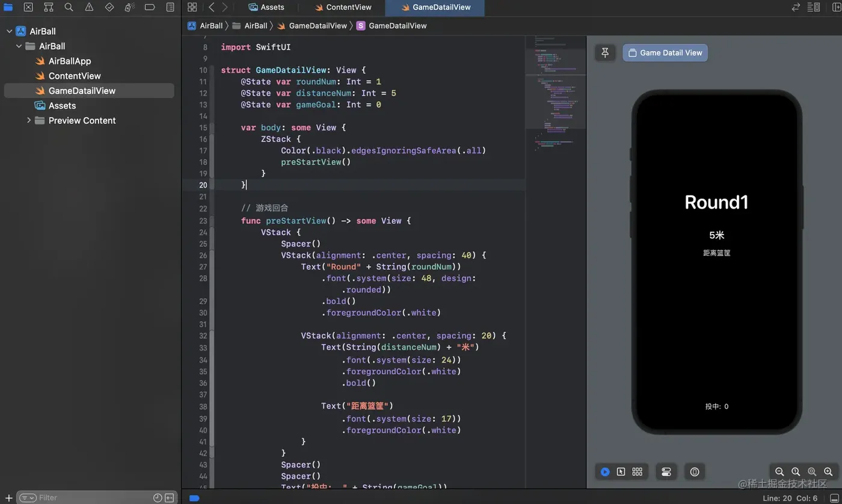Open the Report navigator
The image size is (842, 504).
point(170,7)
